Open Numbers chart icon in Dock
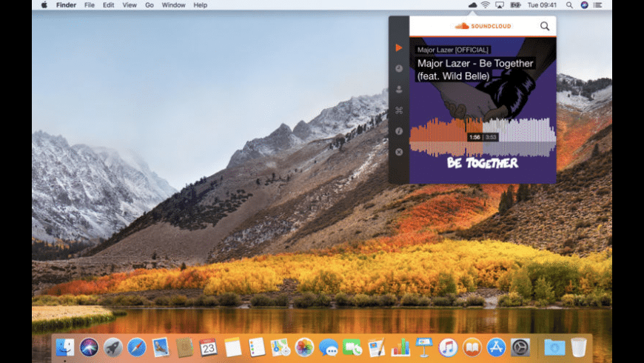Screen dimensions: 644x363 click(x=400, y=347)
